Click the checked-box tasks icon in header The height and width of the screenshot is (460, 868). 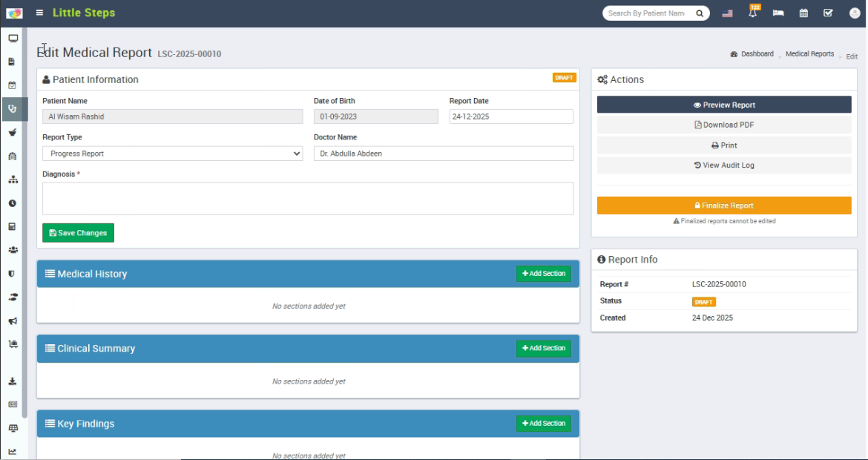pos(828,13)
